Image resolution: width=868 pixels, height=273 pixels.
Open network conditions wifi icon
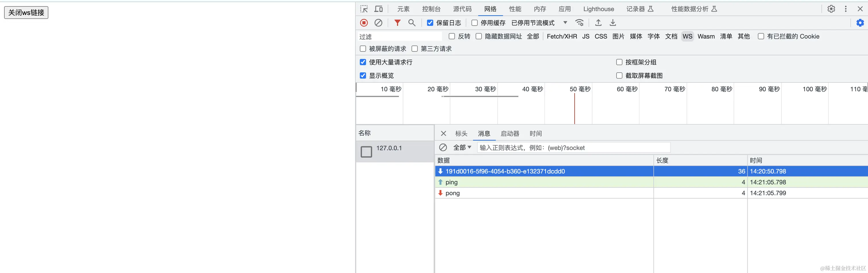(580, 23)
